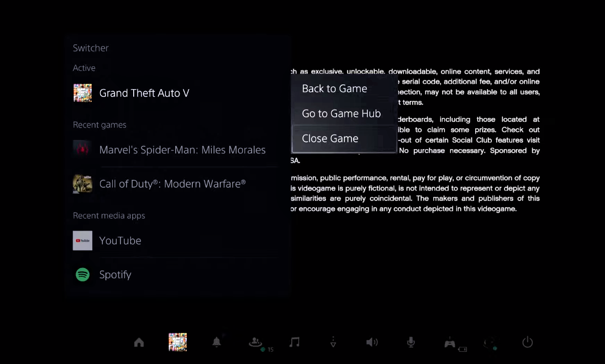Open the Profile avatar icon
The width and height of the screenshot is (605, 364).
(489, 343)
